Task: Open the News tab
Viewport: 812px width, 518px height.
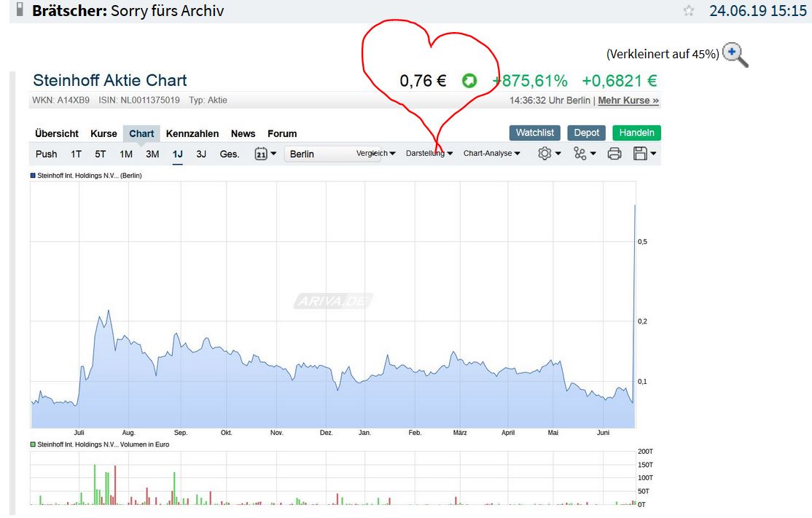Action: click(x=243, y=133)
